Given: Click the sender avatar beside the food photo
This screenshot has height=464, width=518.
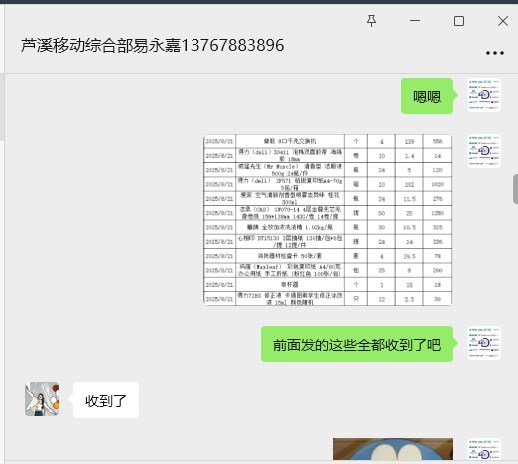Looking at the screenshot, I should point(484,449).
